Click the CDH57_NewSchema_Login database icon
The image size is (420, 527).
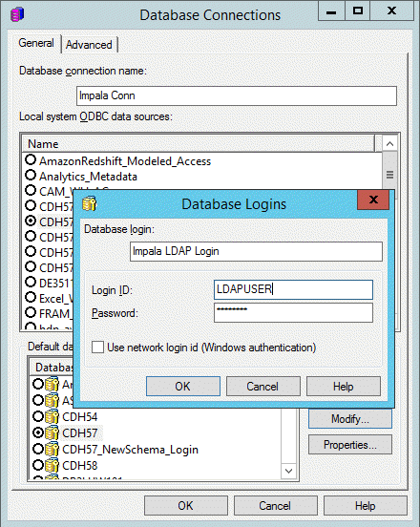52,450
